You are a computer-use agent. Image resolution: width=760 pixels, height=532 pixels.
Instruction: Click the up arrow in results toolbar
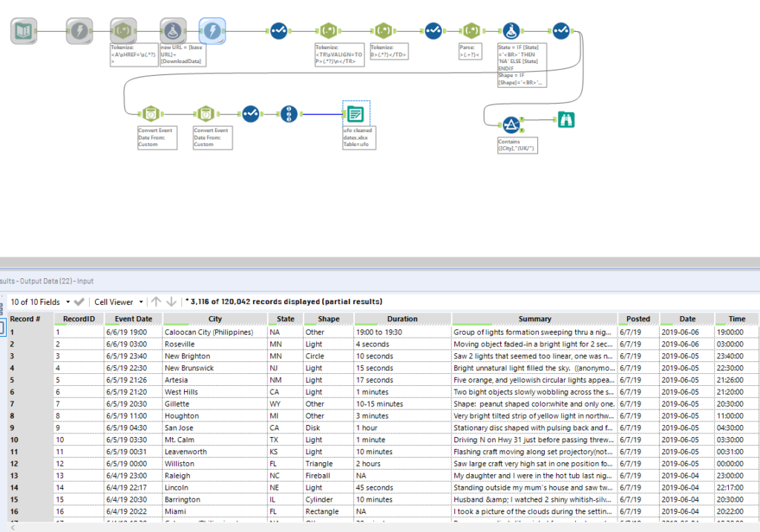[156, 302]
